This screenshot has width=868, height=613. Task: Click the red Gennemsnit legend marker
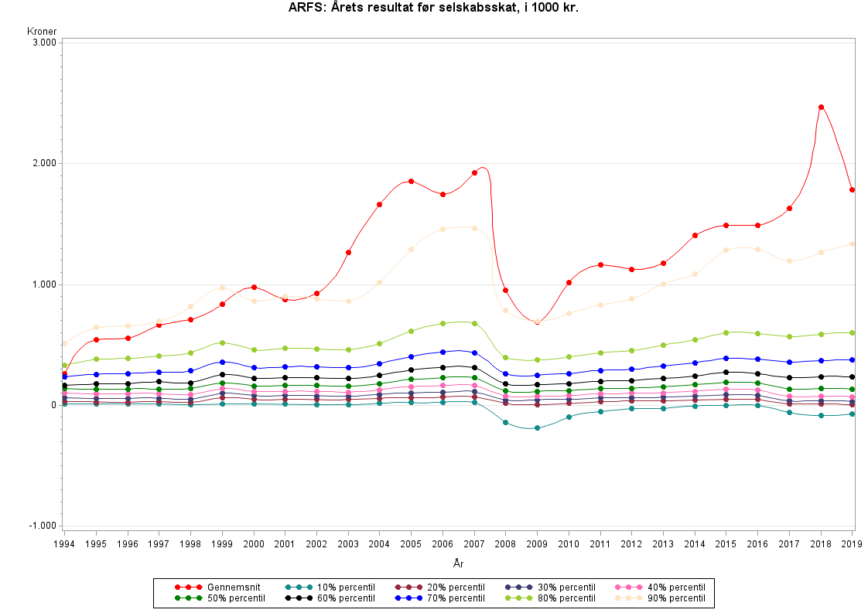188,587
